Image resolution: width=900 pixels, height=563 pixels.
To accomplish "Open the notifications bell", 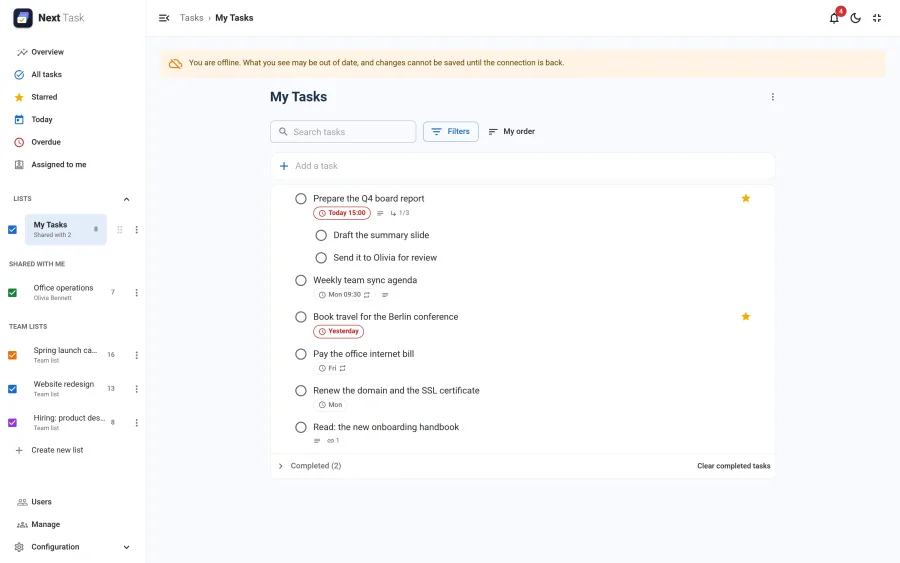I will [x=834, y=18].
